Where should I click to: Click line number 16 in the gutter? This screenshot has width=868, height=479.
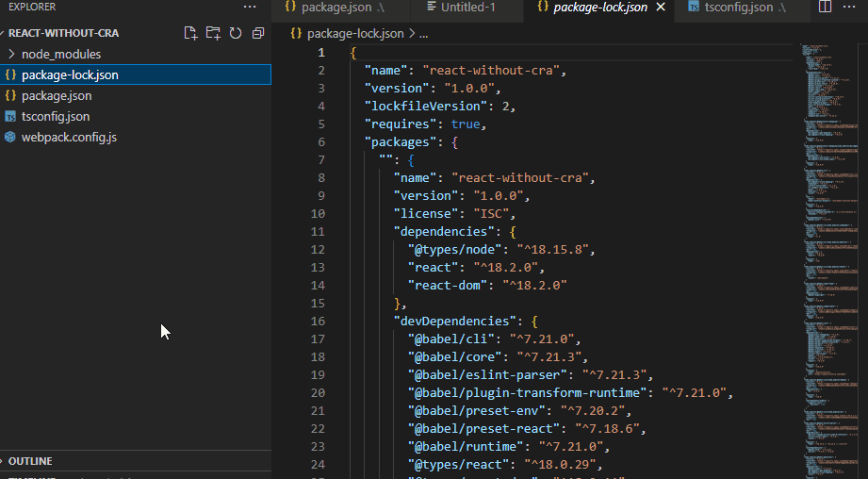(x=318, y=322)
